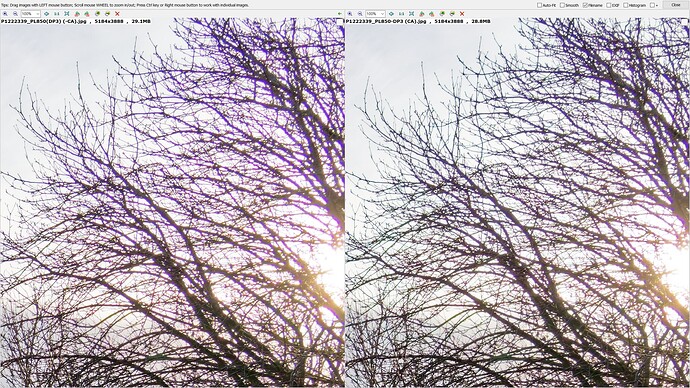690x388 pixels.
Task: Enable the Auto-Fit checkbox
Action: tap(540, 5)
